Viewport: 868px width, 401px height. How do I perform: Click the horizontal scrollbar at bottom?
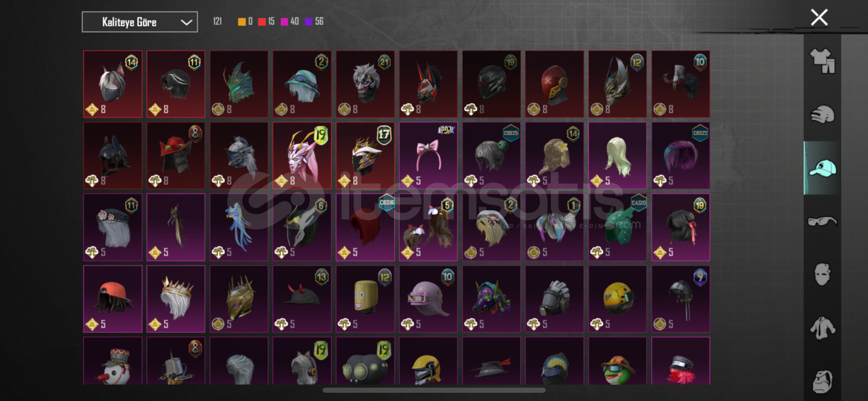[434, 390]
